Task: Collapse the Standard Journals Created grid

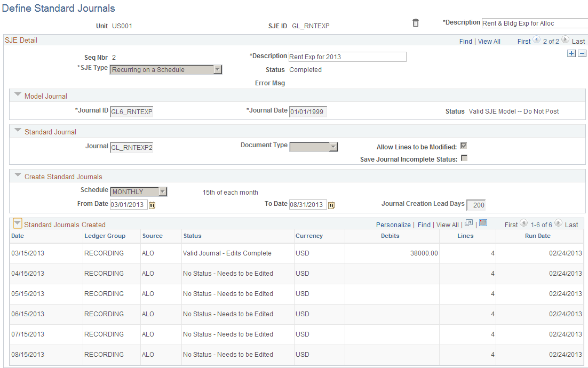Action: [17, 223]
